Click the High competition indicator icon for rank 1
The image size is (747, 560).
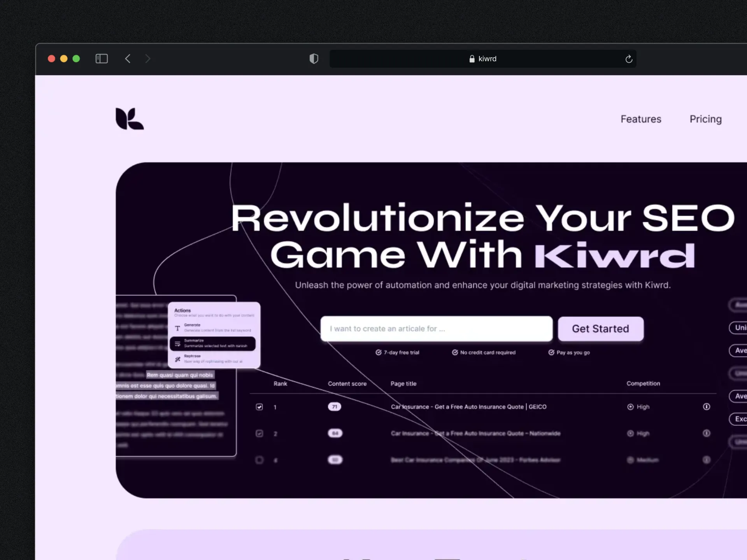point(631,406)
